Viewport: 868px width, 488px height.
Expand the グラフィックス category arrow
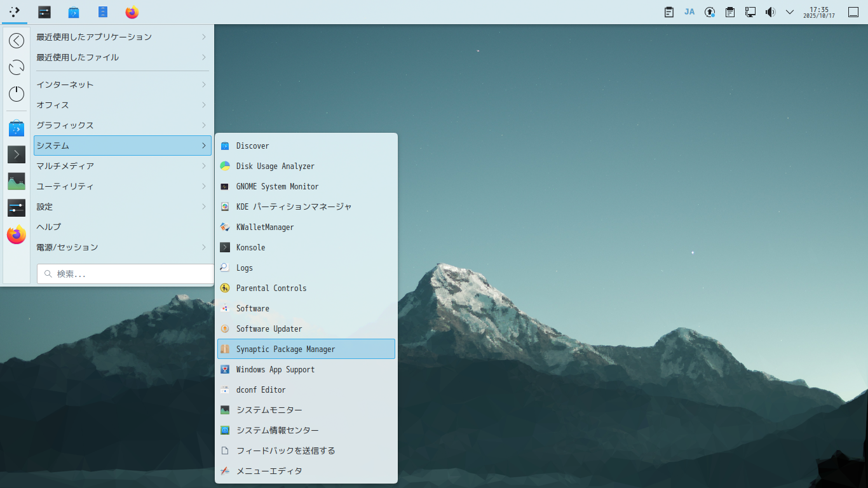[x=204, y=125]
